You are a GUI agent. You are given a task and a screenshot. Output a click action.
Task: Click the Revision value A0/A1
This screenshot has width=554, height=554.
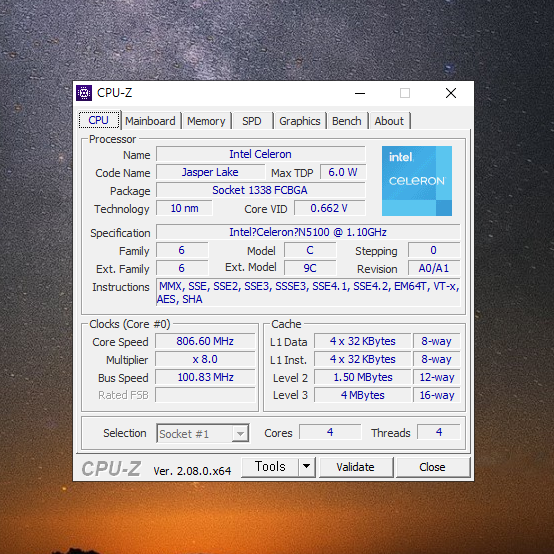434,268
